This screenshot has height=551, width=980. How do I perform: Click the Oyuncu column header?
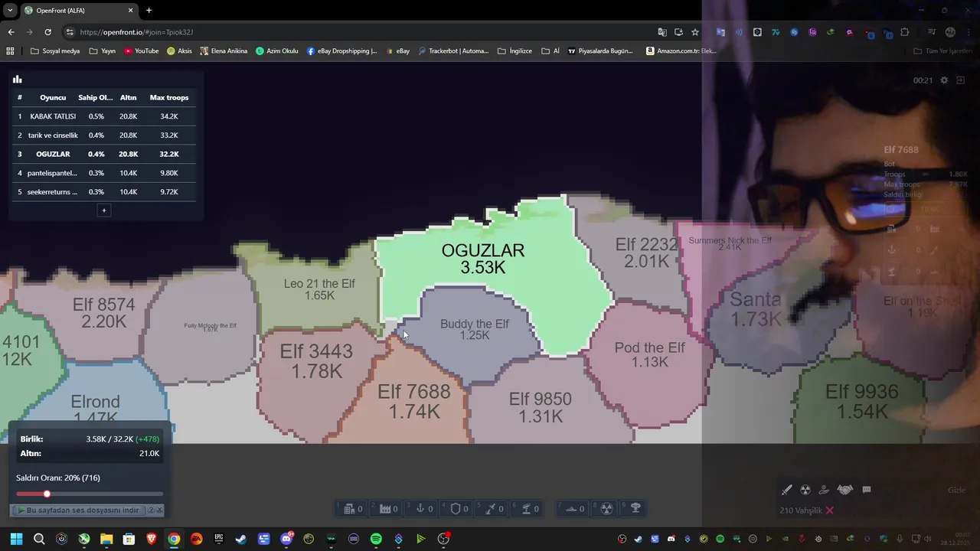coord(53,98)
